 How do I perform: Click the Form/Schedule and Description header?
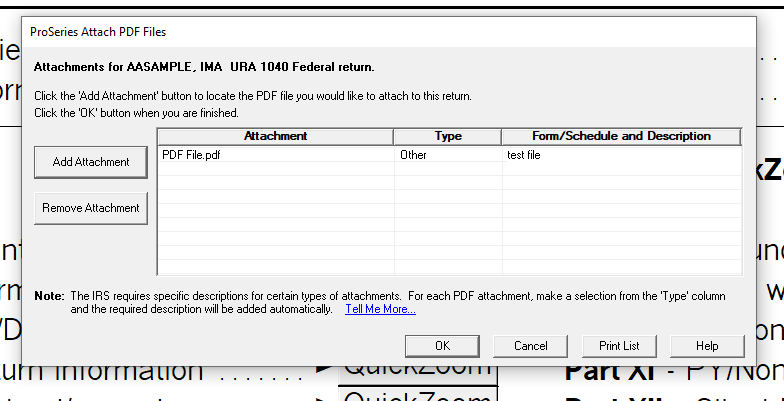pos(620,136)
